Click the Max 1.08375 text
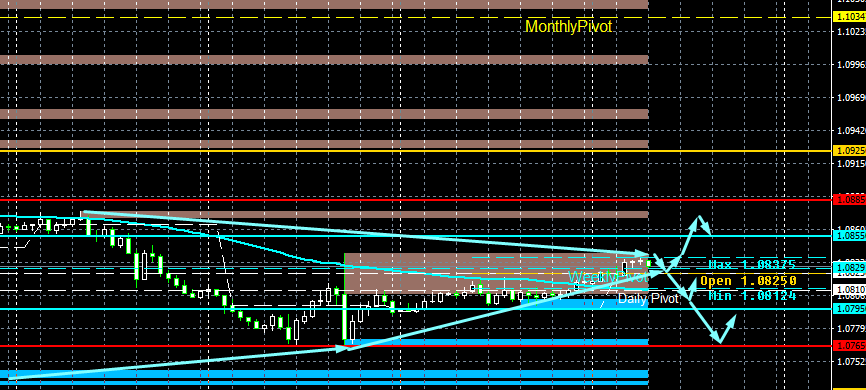 click(752, 265)
